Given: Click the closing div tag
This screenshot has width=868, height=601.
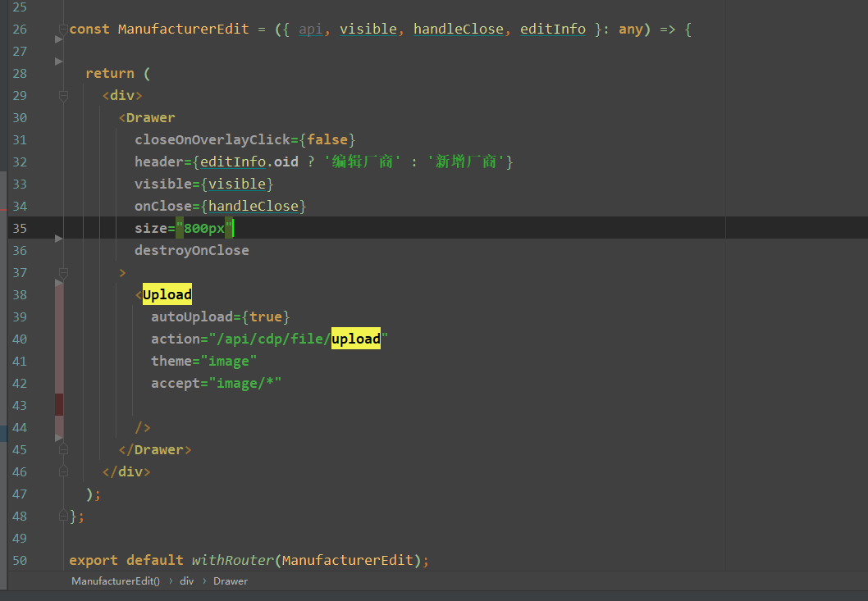Looking at the screenshot, I should click(x=126, y=471).
